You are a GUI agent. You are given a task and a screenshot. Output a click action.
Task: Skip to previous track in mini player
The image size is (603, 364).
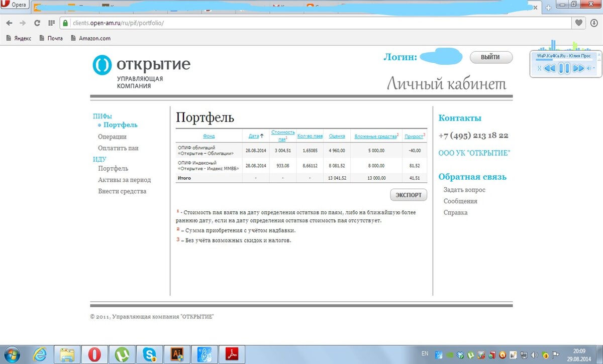pos(550,68)
